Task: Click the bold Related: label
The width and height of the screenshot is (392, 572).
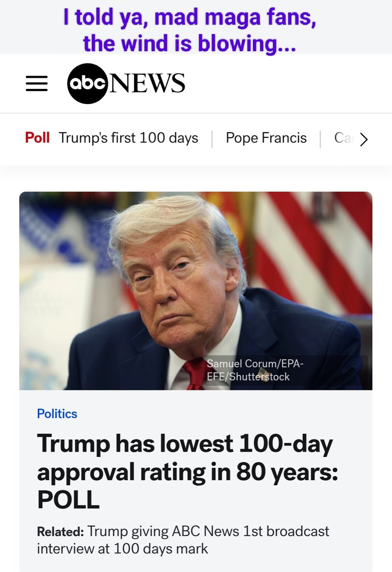Action: pyautogui.click(x=60, y=532)
